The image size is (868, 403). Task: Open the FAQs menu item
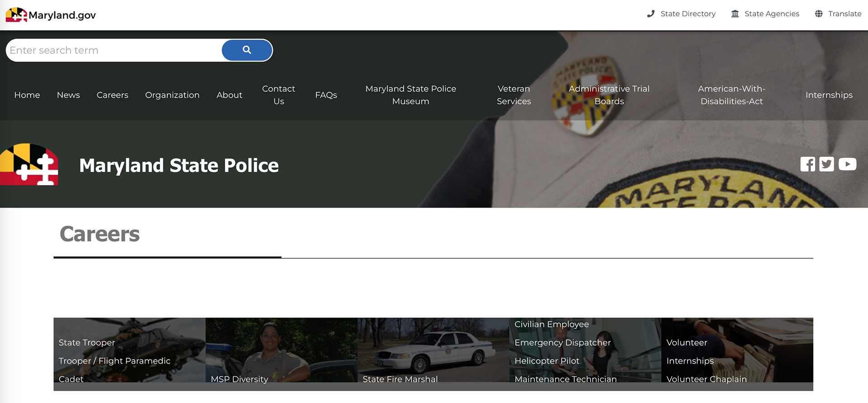(326, 95)
